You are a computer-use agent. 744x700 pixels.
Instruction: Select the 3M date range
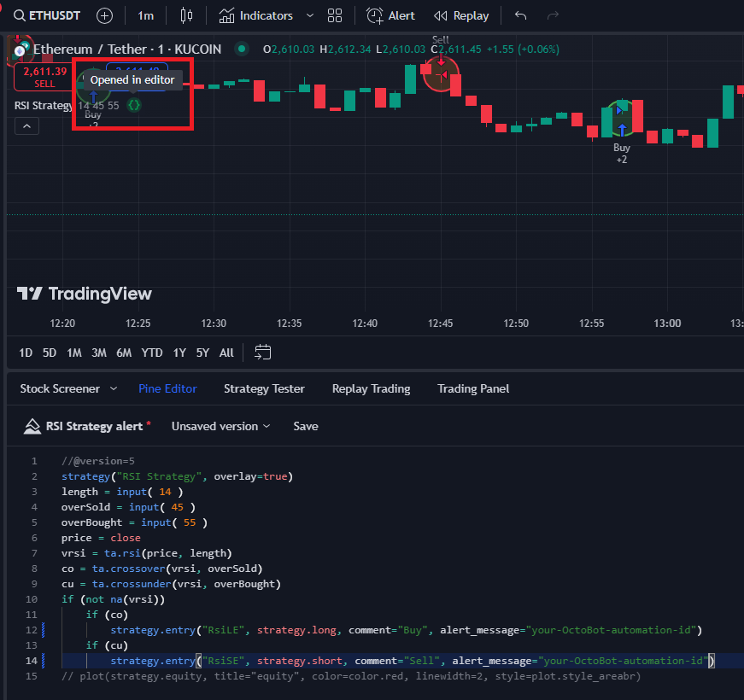pyautogui.click(x=99, y=353)
